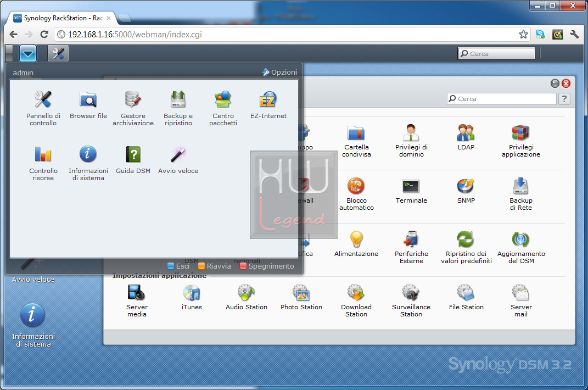Open Controllo risorse monitor
This screenshot has height=390, width=588.
click(x=43, y=163)
